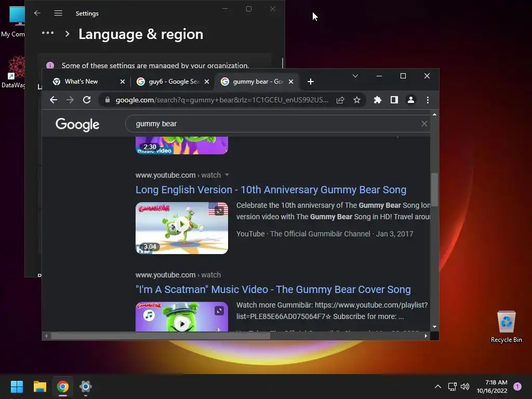Click the horizontal scrollbar thumb
The height and width of the screenshot is (399, 532).
click(161, 336)
